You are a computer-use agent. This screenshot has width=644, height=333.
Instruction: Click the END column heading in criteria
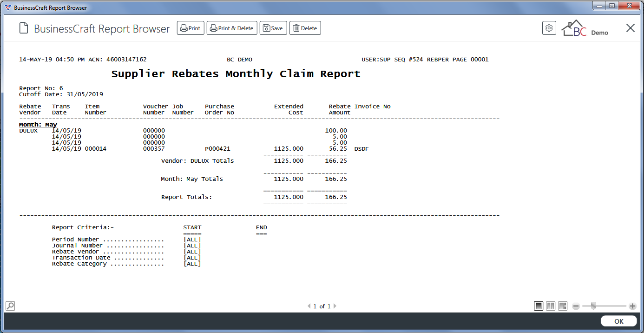(262, 227)
